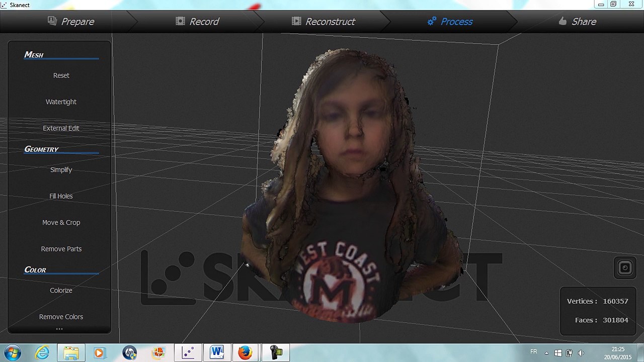Viewport: 644px width, 362px height.
Task: Open Windows Explorer folder in taskbar
Action: pyautogui.click(x=71, y=353)
